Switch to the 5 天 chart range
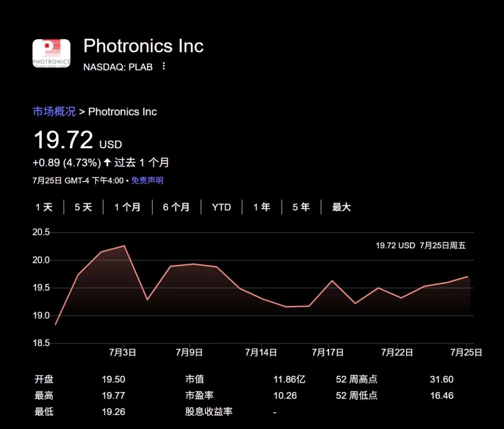This screenshot has height=429, width=504. [83, 207]
